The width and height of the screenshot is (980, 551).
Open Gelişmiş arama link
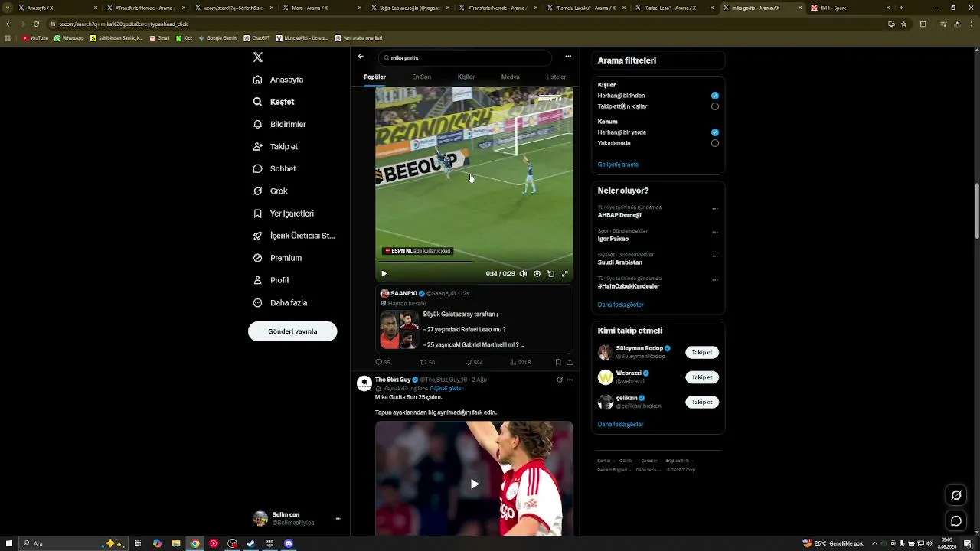click(x=618, y=165)
